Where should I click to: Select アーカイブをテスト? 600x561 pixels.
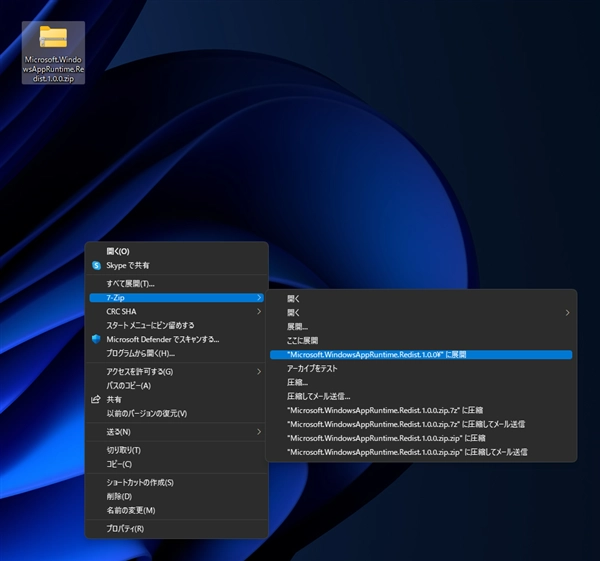(421, 369)
